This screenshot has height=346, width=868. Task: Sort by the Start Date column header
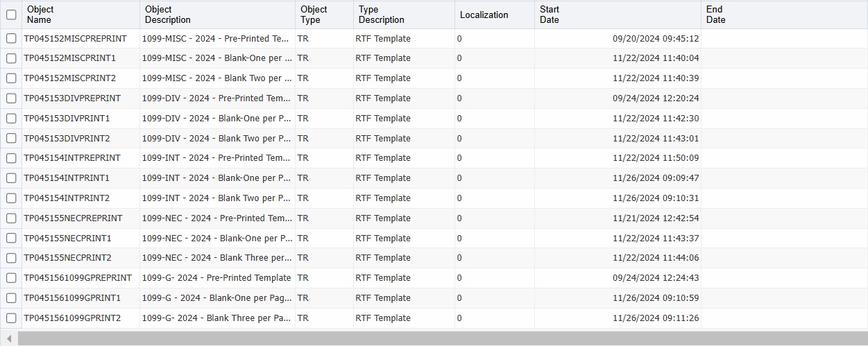pyautogui.click(x=618, y=15)
